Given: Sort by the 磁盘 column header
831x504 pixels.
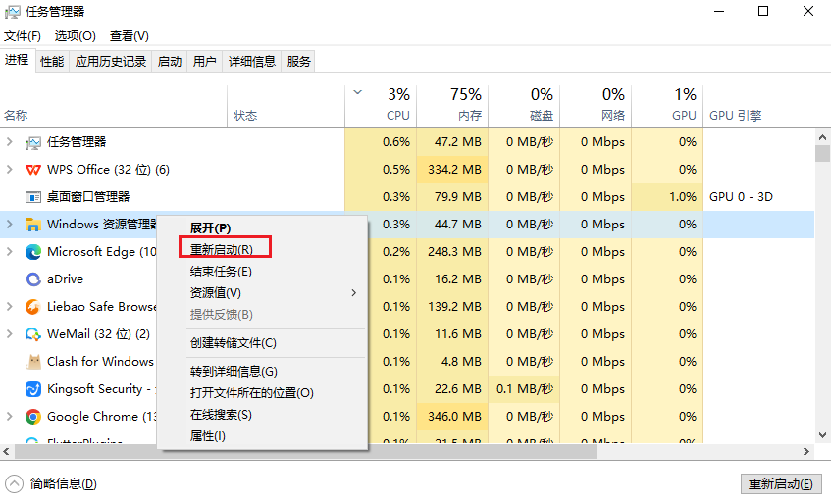Looking at the screenshot, I should 524,107.
